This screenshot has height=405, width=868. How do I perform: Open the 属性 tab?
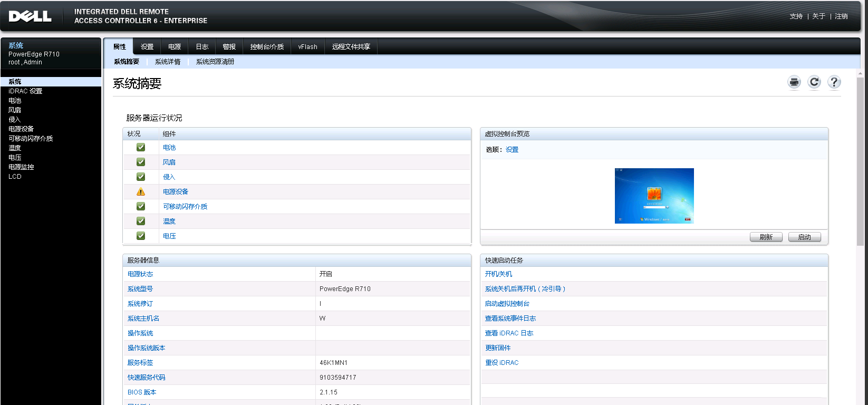[x=119, y=47]
